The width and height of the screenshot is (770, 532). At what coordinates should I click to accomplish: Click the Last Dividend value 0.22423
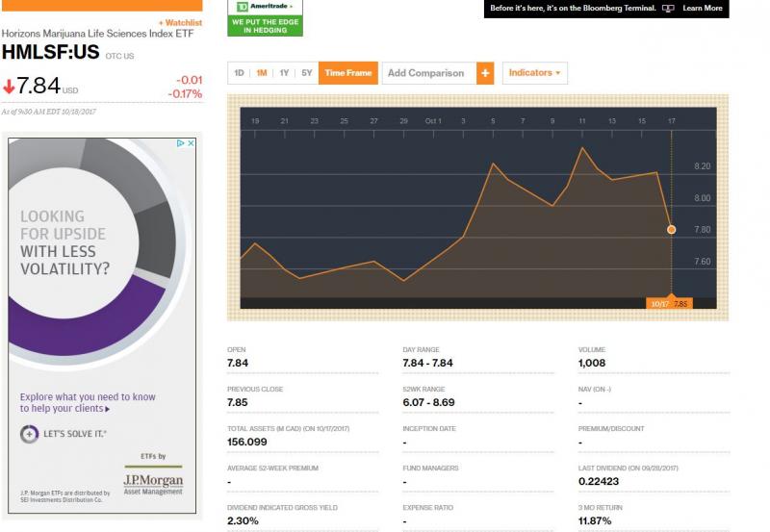599,481
